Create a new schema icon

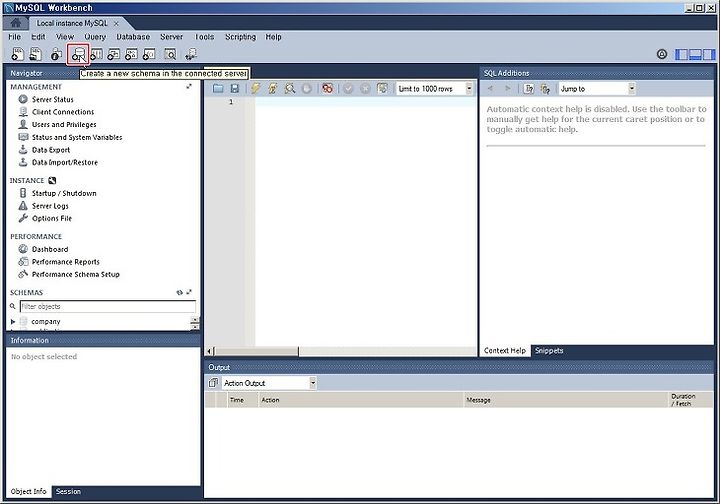click(78, 54)
